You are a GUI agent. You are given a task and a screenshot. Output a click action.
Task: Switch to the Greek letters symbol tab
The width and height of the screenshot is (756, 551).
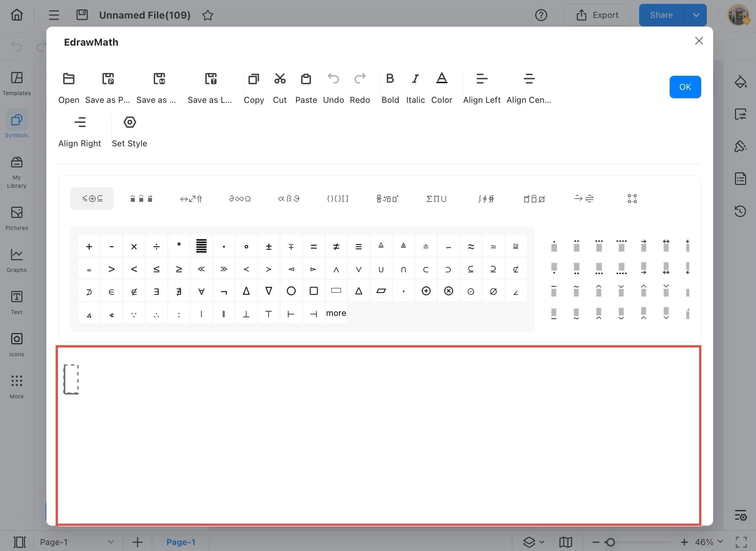point(289,198)
